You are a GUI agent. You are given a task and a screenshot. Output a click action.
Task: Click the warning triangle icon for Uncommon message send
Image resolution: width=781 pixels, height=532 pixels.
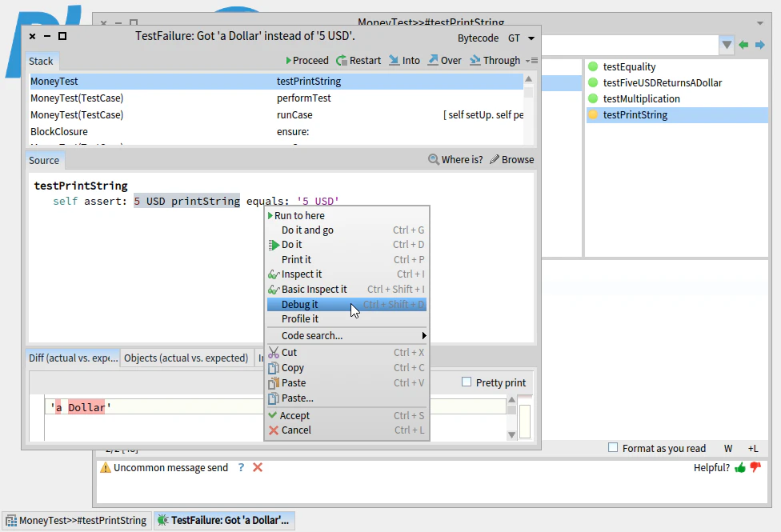pyautogui.click(x=106, y=468)
